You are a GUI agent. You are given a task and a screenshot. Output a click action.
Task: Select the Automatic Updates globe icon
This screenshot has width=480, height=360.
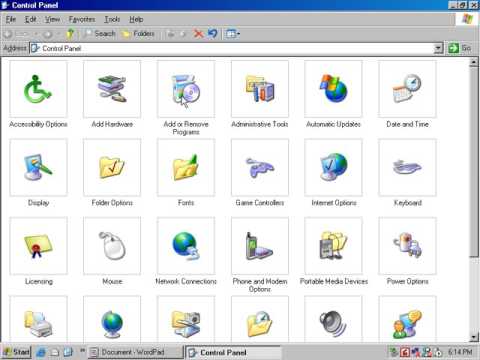(x=333, y=89)
